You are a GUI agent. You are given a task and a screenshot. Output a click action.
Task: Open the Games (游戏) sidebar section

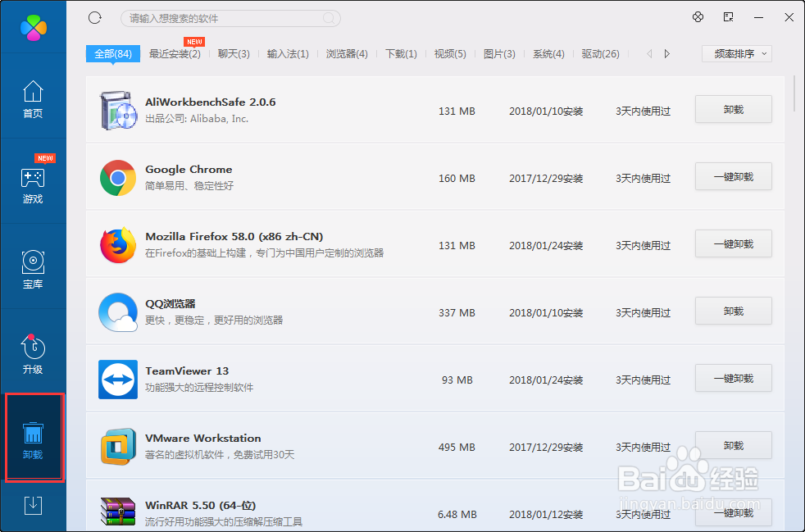[x=33, y=185]
